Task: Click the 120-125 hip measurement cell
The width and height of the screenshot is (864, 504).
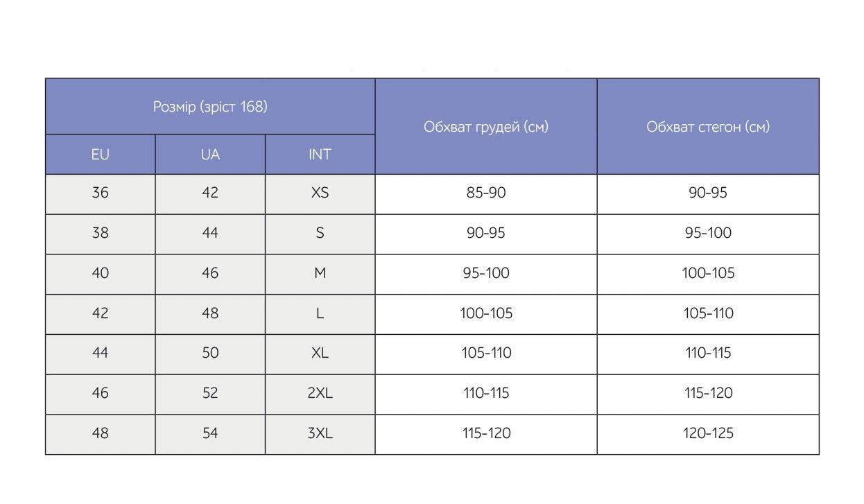Action: [708, 435]
